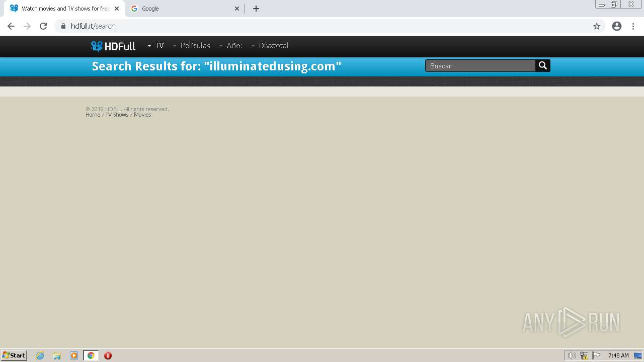Click the site lock icon in address bar
The height and width of the screenshot is (362, 644).
63,26
